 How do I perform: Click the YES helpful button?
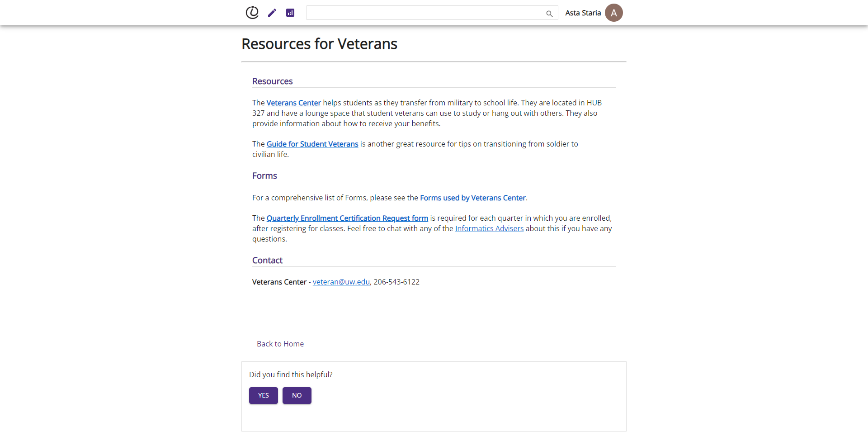point(264,395)
